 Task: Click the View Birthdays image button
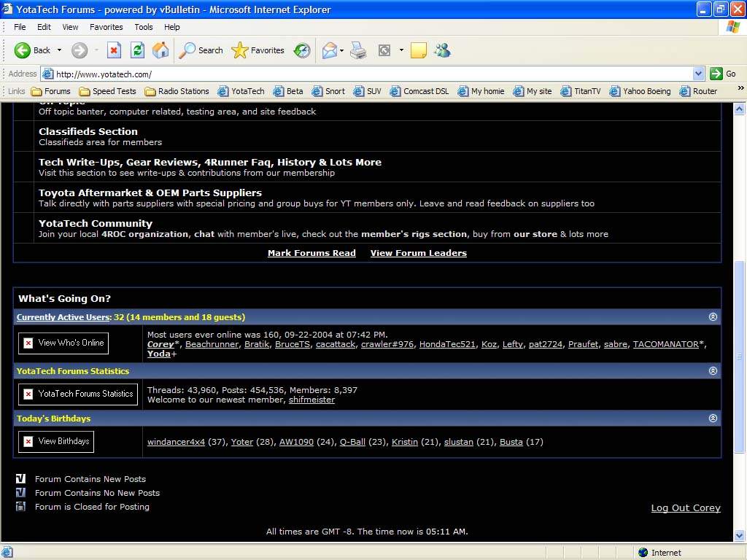tap(56, 441)
